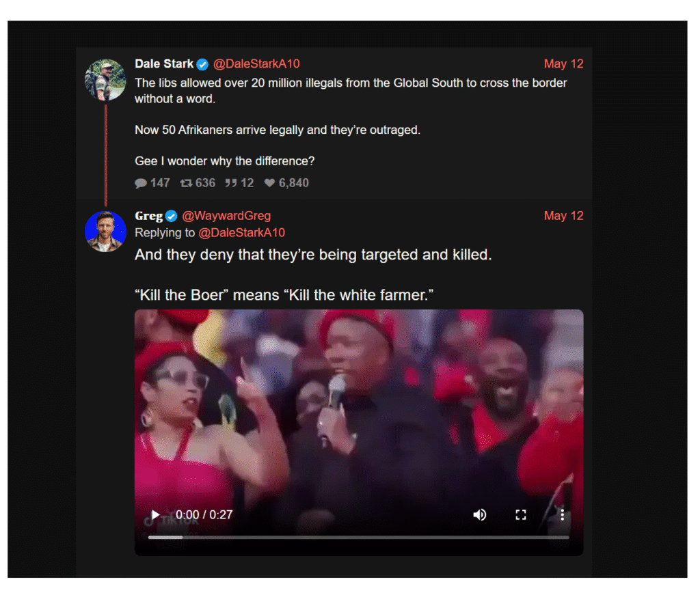Click the May 12 date on Dale's tweet
The width and height of the screenshot is (700, 597).
(563, 64)
